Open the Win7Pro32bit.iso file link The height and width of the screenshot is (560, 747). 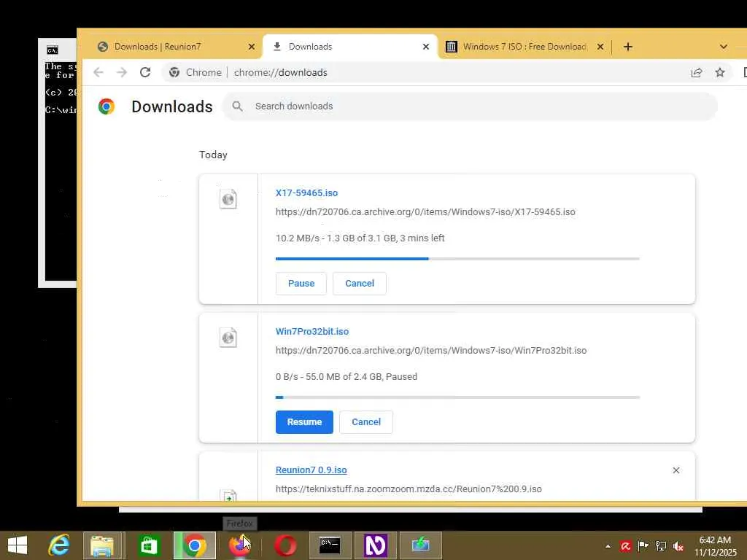tap(312, 332)
